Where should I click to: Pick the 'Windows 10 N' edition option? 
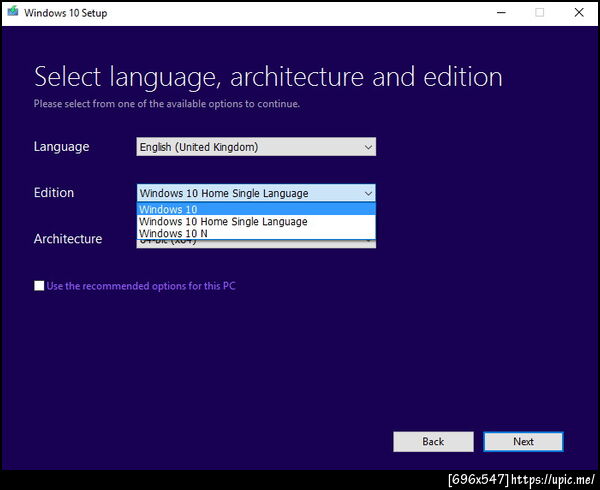pyautogui.click(x=256, y=233)
